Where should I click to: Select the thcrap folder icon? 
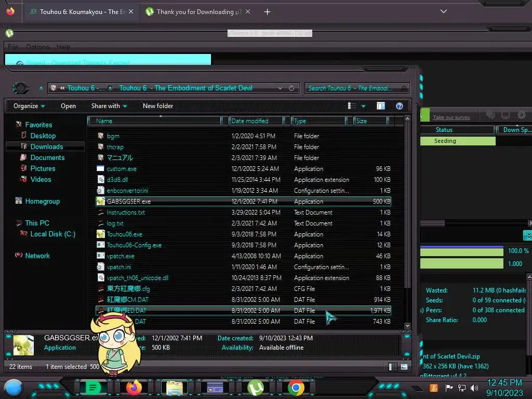[x=100, y=147]
